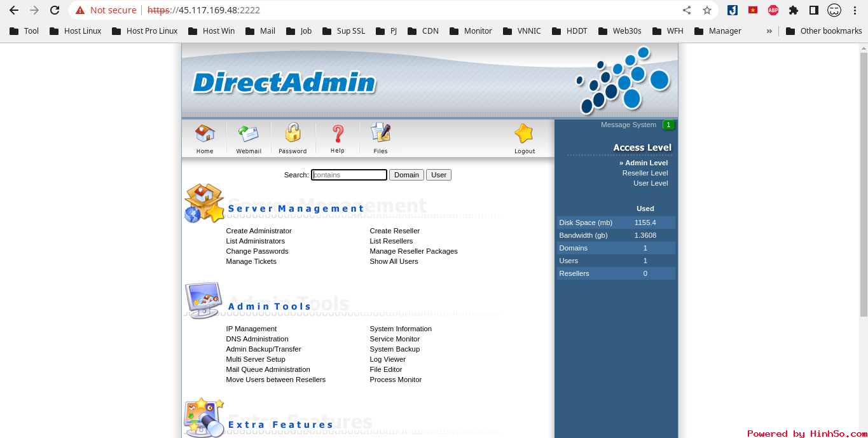The image size is (868, 438).
Task: Open Service Monitor link
Action: click(x=395, y=339)
